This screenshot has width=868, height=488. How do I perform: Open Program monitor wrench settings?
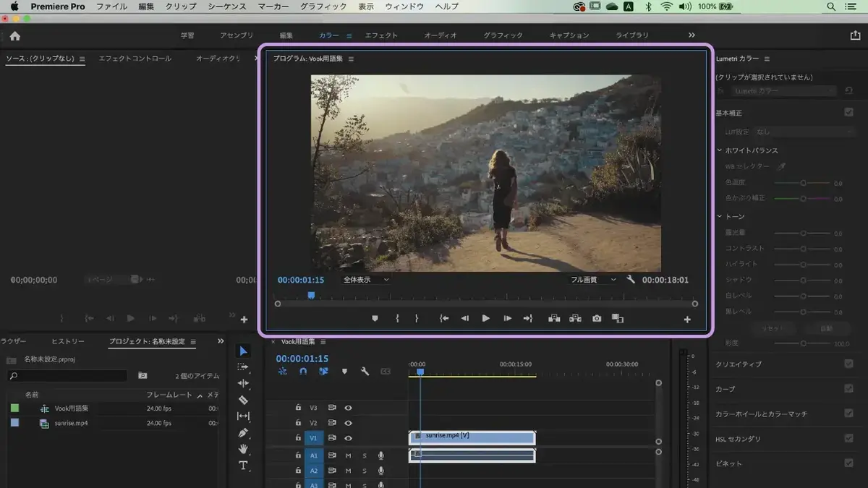click(631, 280)
